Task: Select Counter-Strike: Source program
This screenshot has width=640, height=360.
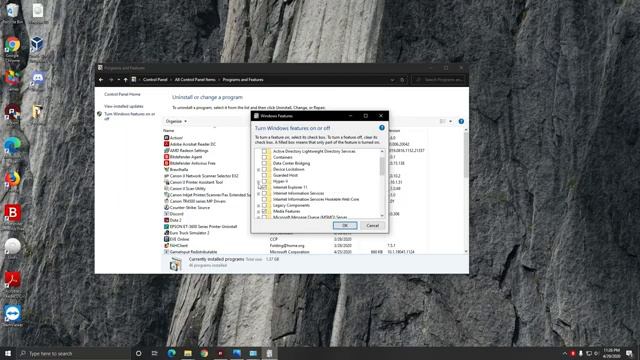Action: point(189,207)
